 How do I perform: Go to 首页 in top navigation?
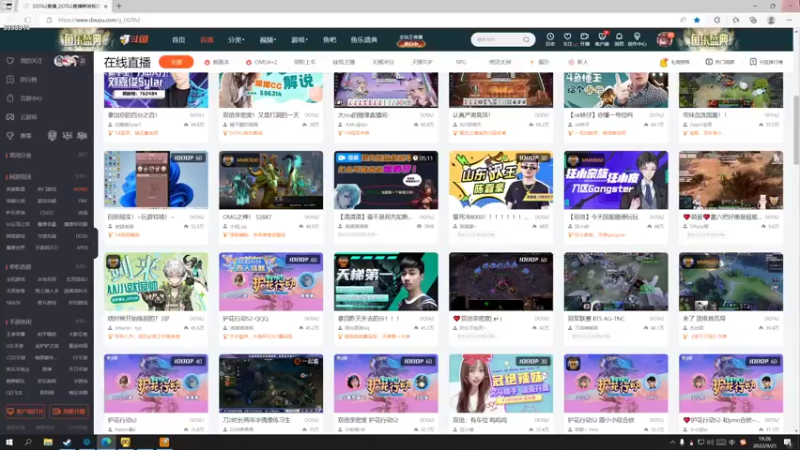tap(179, 40)
